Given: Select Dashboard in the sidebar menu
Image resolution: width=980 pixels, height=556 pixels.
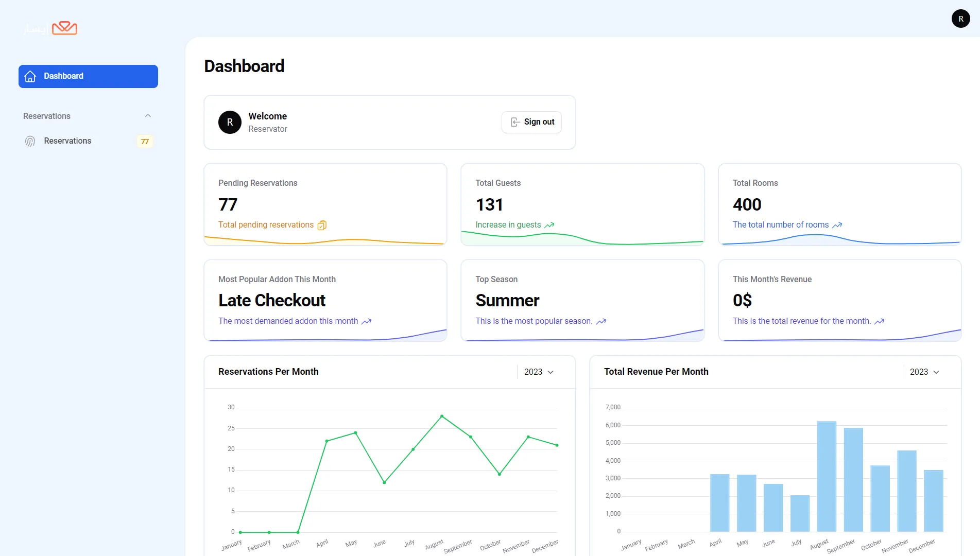Looking at the screenshot, I should click(88, 76).
